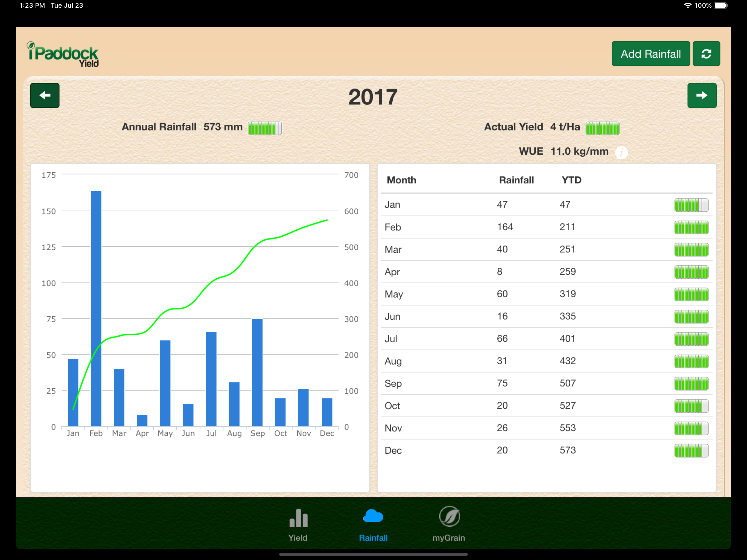Tap the Dec bar in the chart
Viewport: 747px width, 560px height.
(327, 412)
